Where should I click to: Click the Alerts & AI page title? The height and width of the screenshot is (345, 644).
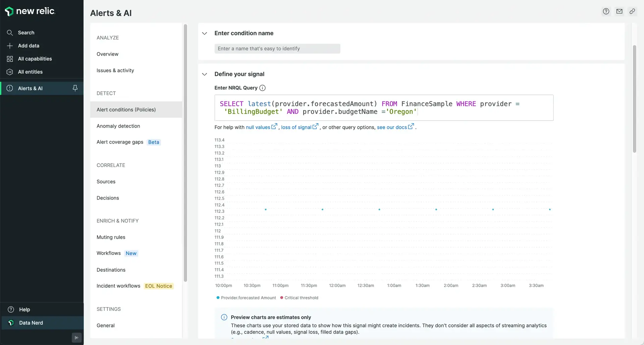(x=111, y=13)
